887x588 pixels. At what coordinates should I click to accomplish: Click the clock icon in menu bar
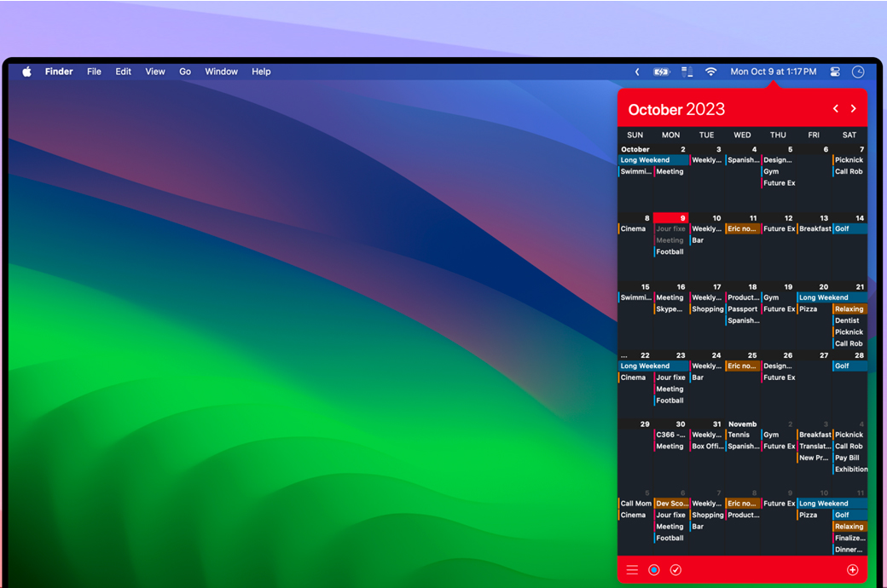point(858,72)
